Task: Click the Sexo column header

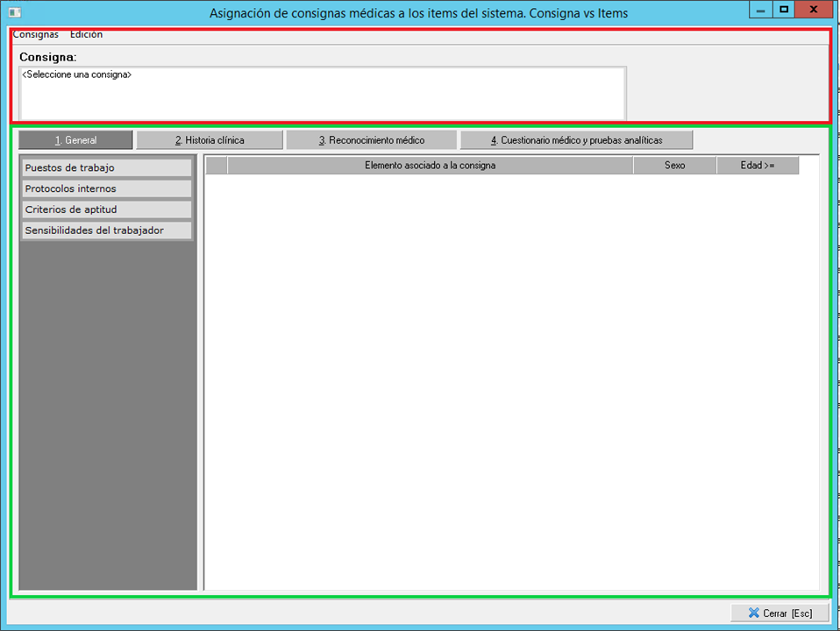Action: (x=674, y=166)
